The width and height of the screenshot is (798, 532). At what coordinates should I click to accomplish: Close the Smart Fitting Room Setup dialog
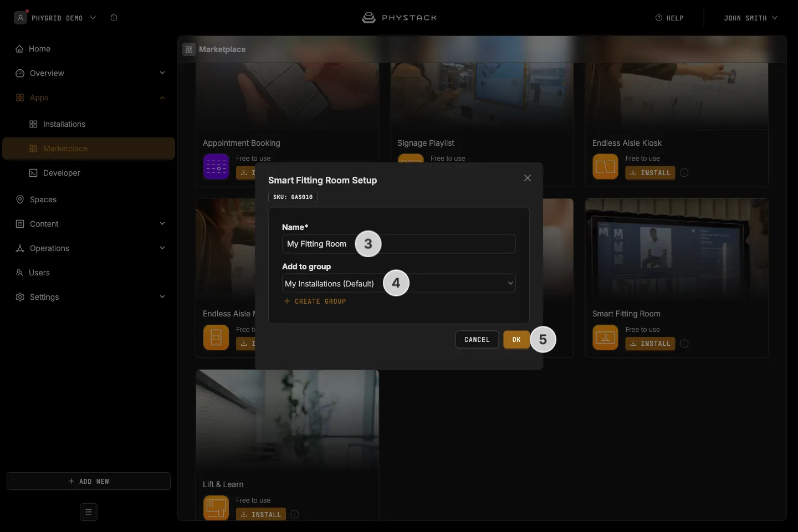click(528, 178)
